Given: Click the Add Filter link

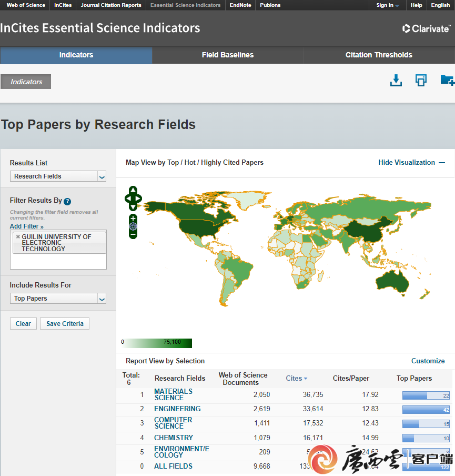Looking at the screenshot, I should click(x=27, y=226).
